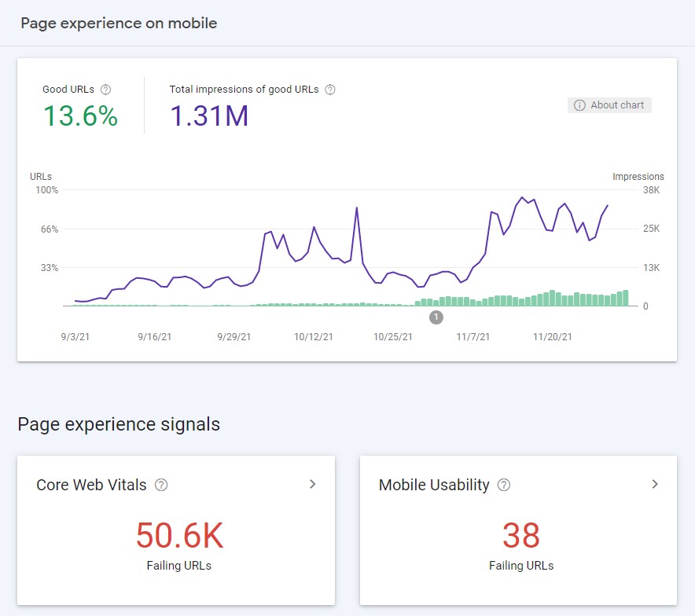Click the Good URLs label

(68, 89)
